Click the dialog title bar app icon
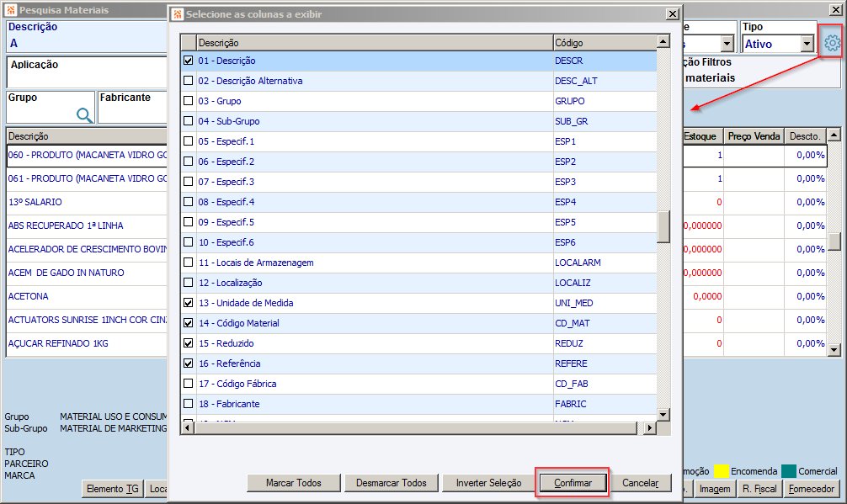 177,14
